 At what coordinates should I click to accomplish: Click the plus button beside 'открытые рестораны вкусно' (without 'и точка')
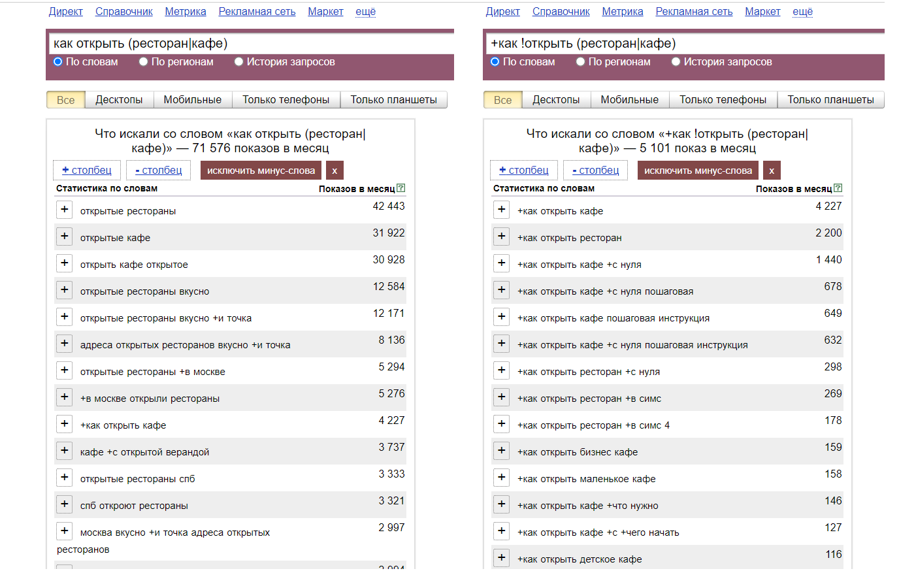click(x=64, y=290)
